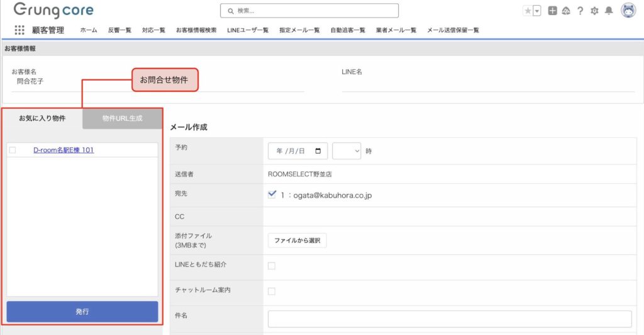Open the D-room名駅E棟 101 link
644x335 pixels.
[64, 150]
